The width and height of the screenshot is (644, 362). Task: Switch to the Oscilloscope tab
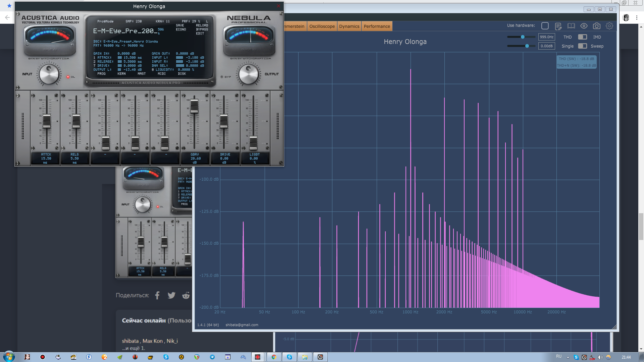(322, 26)
